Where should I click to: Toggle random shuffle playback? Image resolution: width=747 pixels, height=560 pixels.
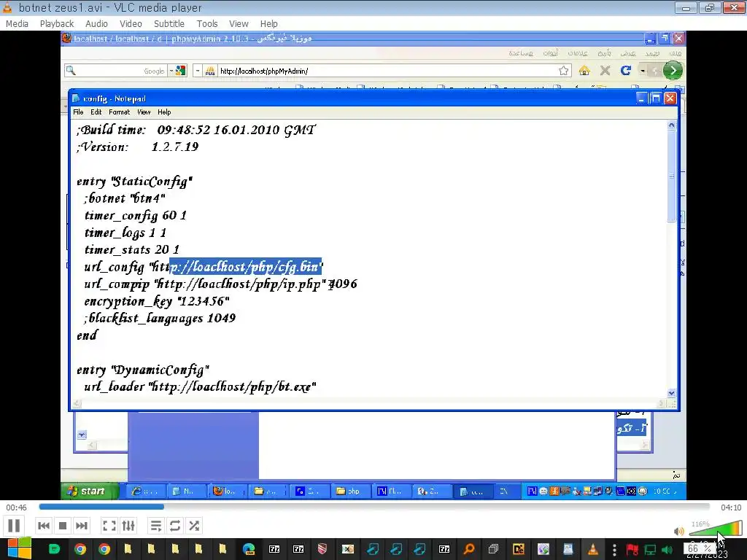coord(194,526)
